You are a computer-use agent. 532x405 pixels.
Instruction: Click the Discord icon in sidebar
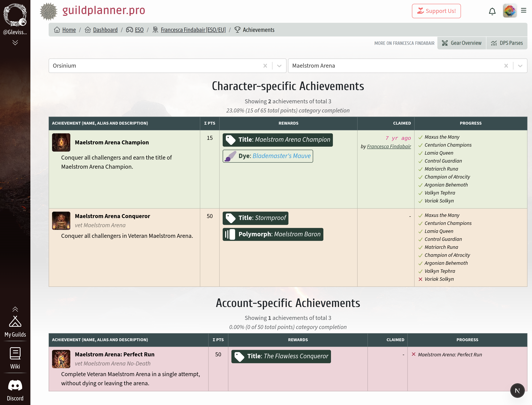[15, 385]
